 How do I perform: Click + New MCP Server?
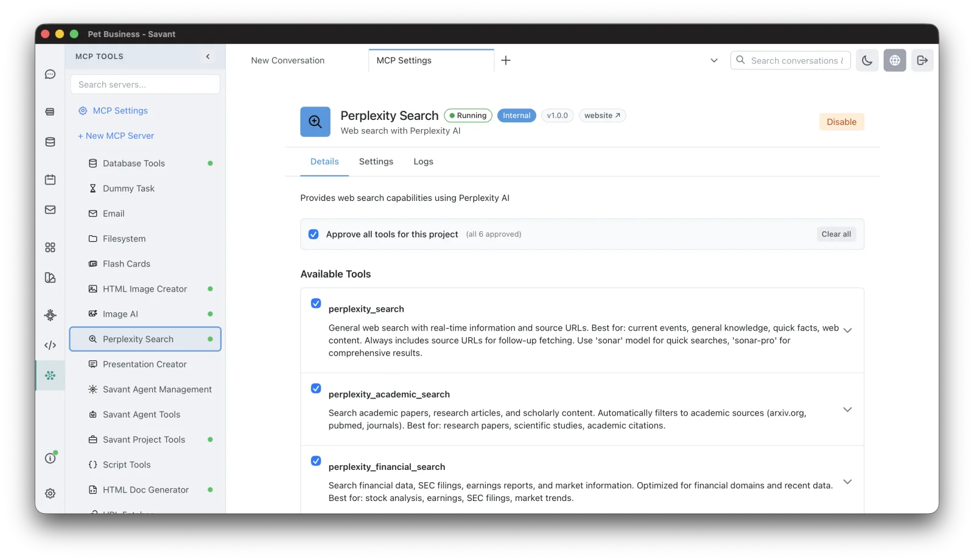[x=116, y=136]
